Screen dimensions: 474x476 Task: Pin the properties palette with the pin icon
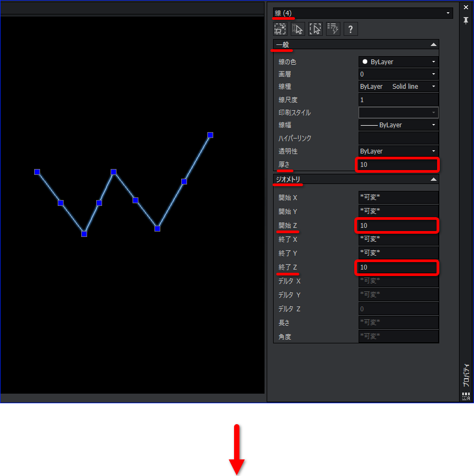(466, 21)
